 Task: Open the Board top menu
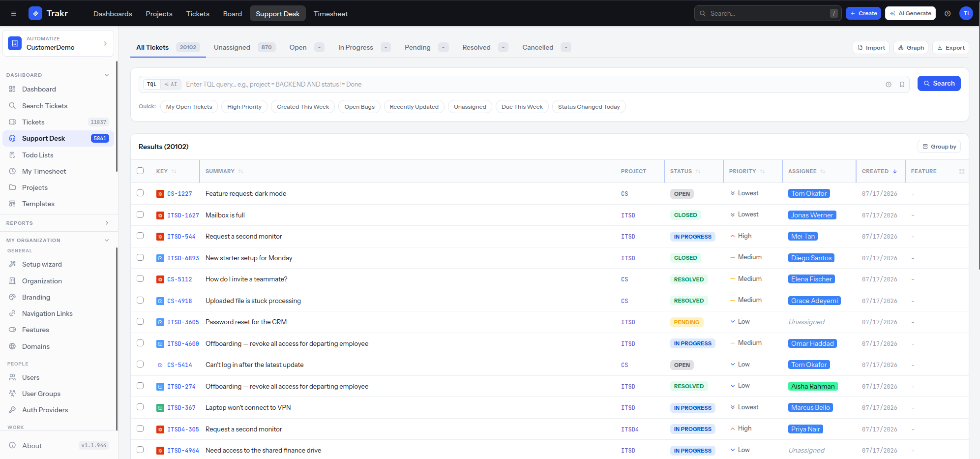[x=233, y=14]
